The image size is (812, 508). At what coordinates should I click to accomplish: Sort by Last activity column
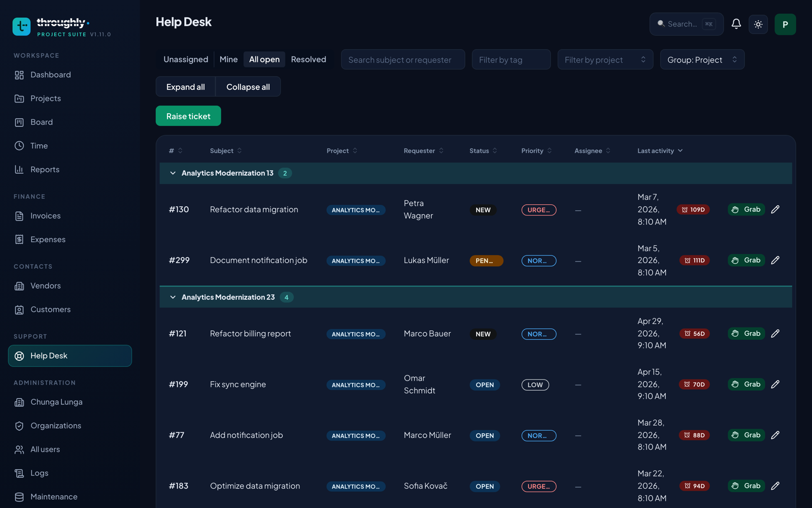(660, 151)
